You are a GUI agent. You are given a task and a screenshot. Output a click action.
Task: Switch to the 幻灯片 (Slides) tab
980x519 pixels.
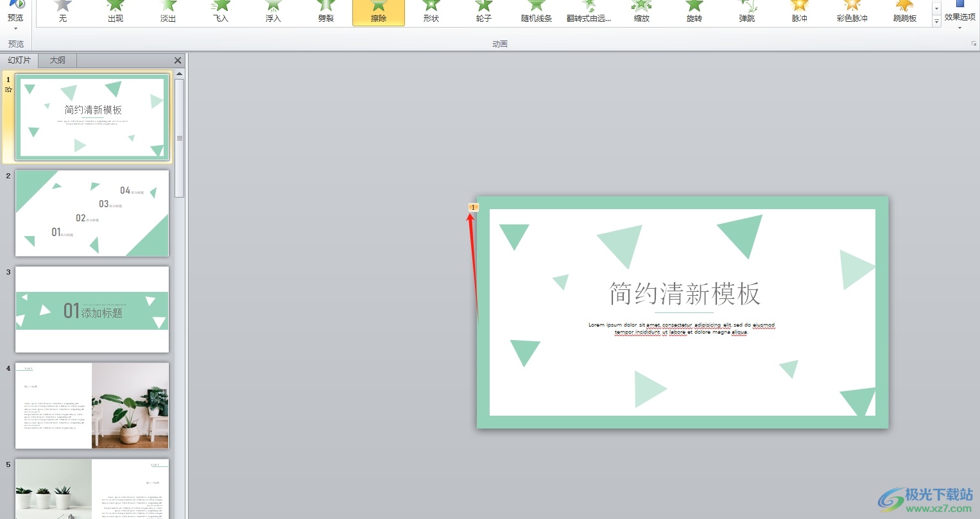(19, 60)
